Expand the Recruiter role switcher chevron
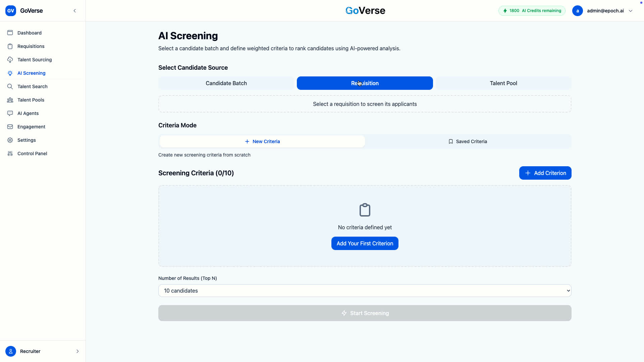This screenshot has height=362, width=644. [x=77, y=351]
